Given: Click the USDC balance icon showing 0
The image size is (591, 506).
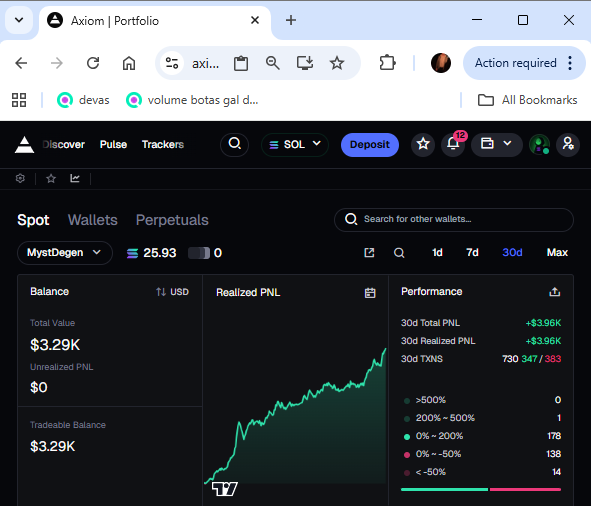Looking at the screenshot, I should tap(199, 253).
